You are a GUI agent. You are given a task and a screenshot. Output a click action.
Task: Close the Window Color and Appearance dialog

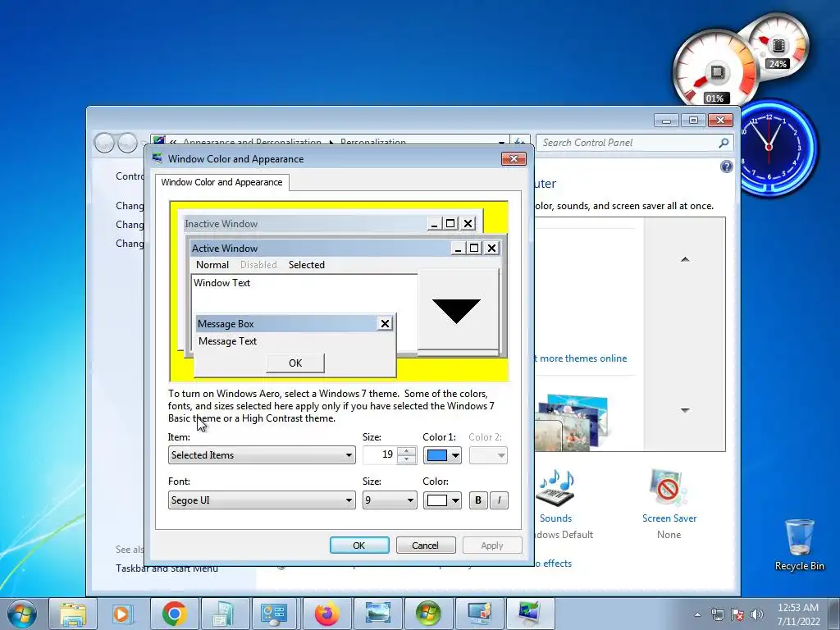coord(514,158)
